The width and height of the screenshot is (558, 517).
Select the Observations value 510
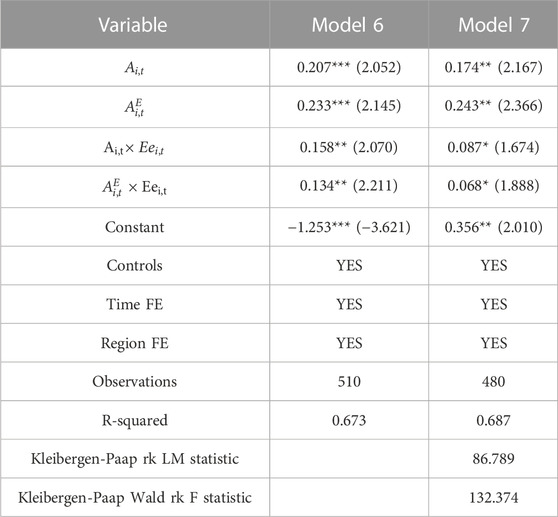click(349, 381)
